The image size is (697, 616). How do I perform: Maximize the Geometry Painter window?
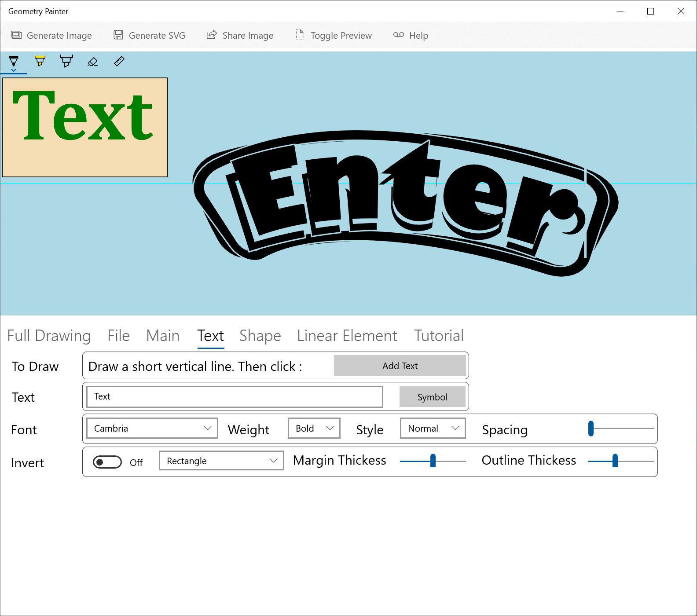coord(650,11)
